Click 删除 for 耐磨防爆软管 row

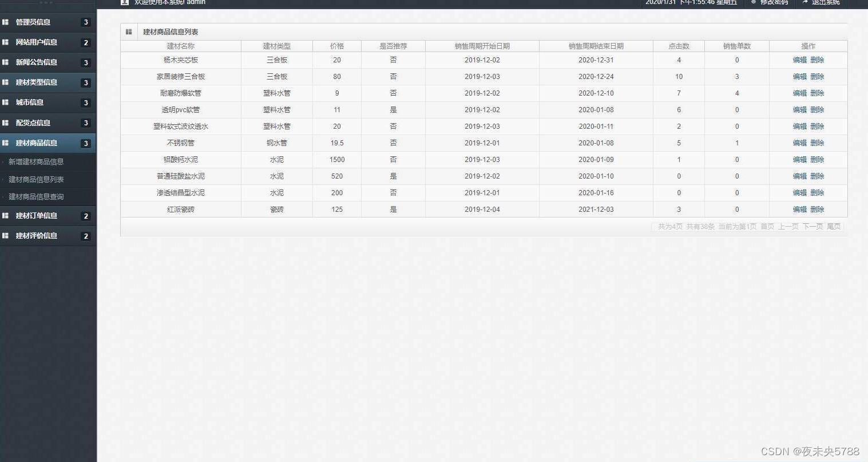(x=817, y=93)
